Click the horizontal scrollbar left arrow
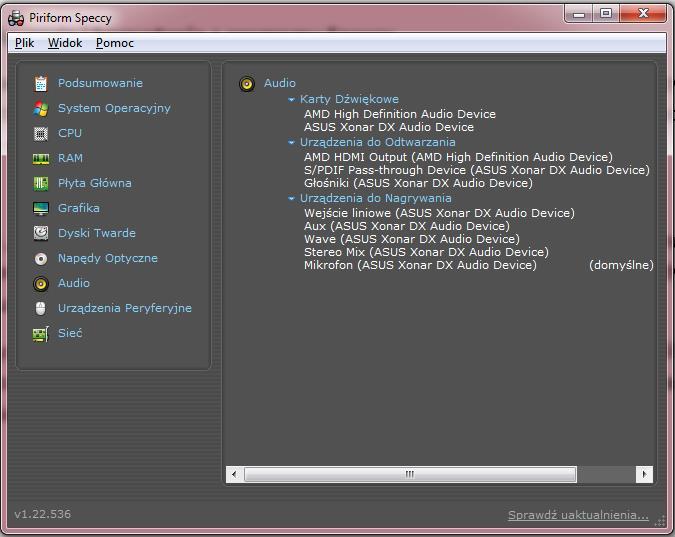This screenshot has height=537, width=675. pyautogui.click(x=234, y=474)
